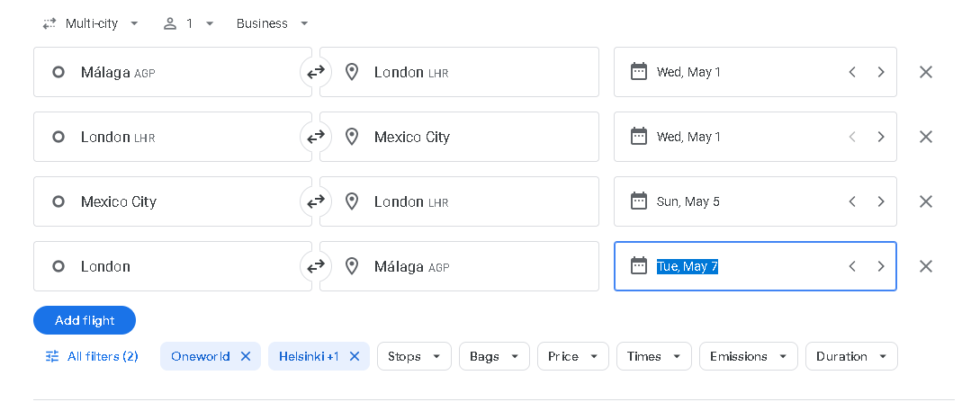Go to next day for Sun, May 5
The width and height of the screenshot is (980, 420).
tap(880, 201)
